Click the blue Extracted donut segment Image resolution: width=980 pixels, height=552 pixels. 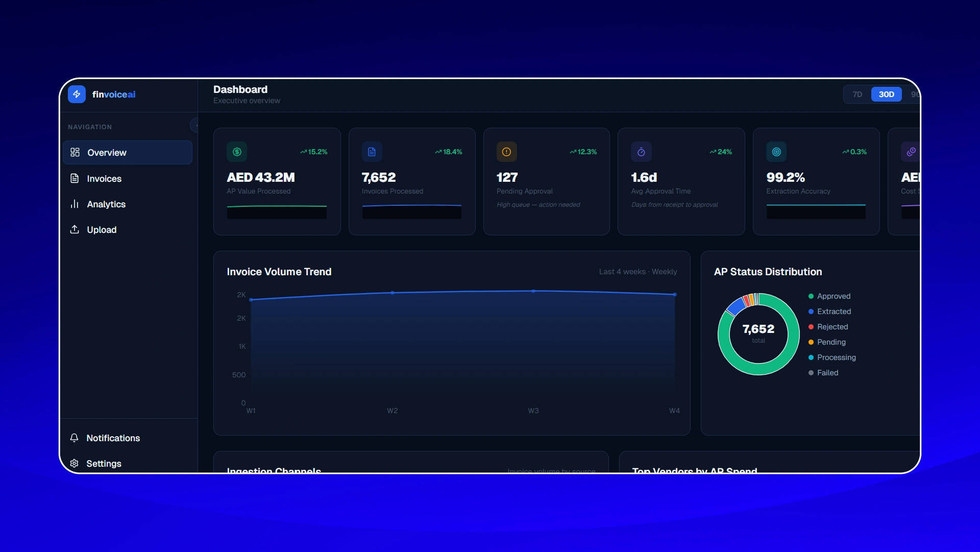[x=735, y=306]
